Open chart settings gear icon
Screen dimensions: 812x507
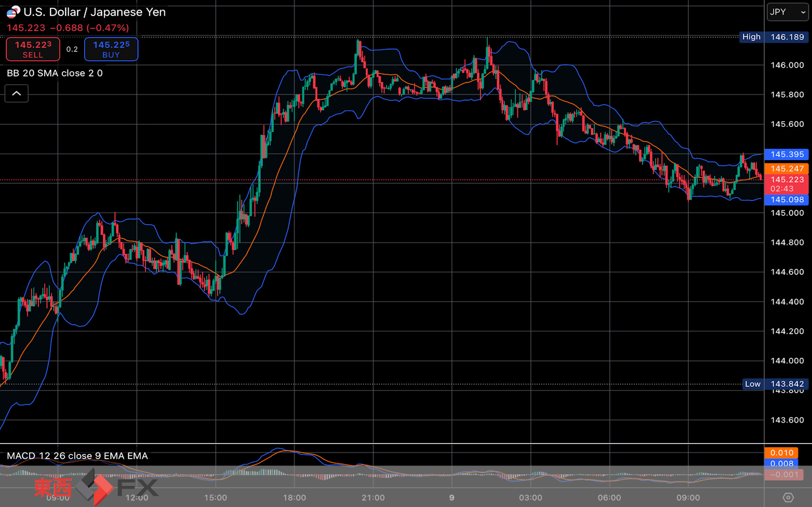(x=788, y=498)
